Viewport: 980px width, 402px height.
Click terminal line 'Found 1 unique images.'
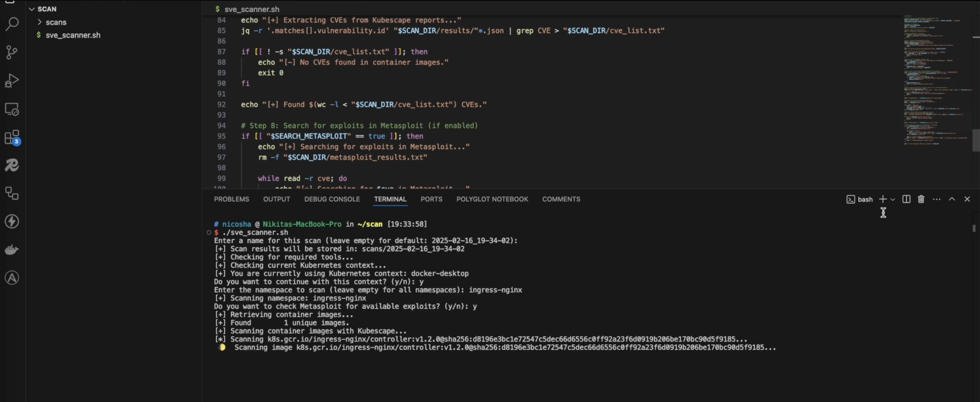pos(281,323)
